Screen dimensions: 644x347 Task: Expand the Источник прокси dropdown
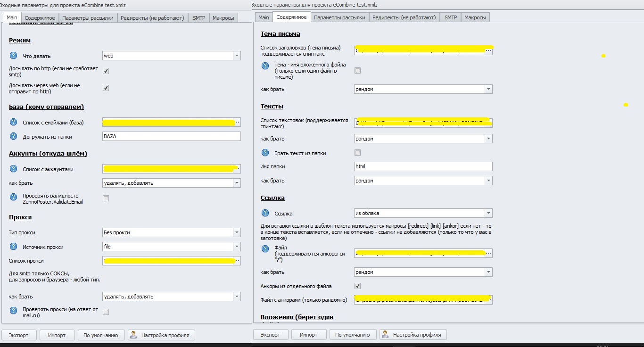tap(172, 247)
